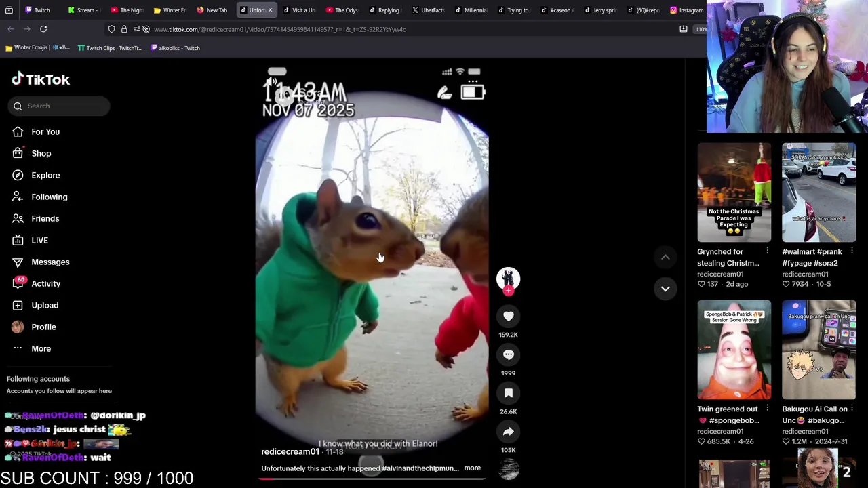Reload the page in browser toolbar

tap(43, 29)
